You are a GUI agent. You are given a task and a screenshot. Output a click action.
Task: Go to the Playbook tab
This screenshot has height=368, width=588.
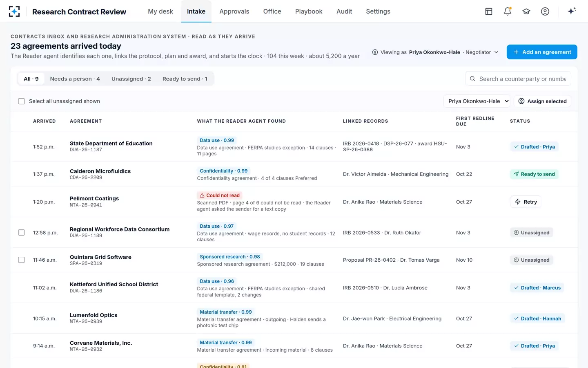pyautogui.click(x=309, y=11)
